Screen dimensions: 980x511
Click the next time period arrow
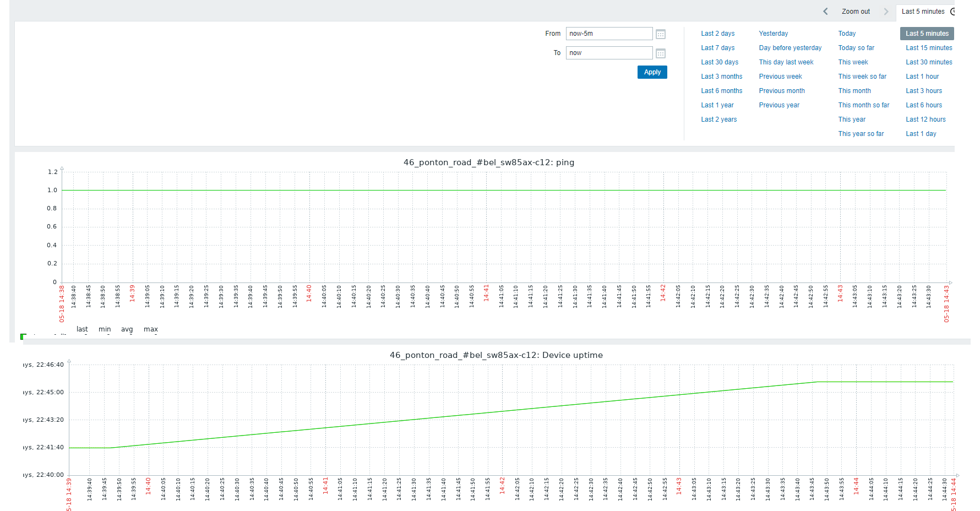(x=886, y=12)
